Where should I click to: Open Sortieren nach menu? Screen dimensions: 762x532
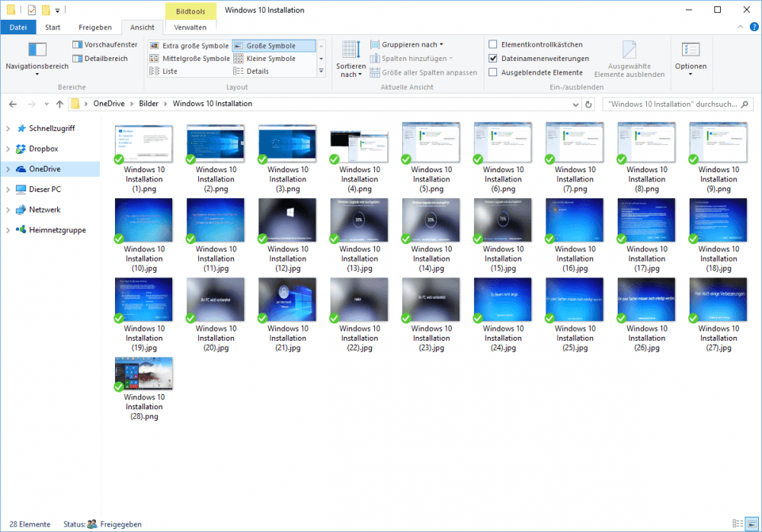tap(351, 59)
